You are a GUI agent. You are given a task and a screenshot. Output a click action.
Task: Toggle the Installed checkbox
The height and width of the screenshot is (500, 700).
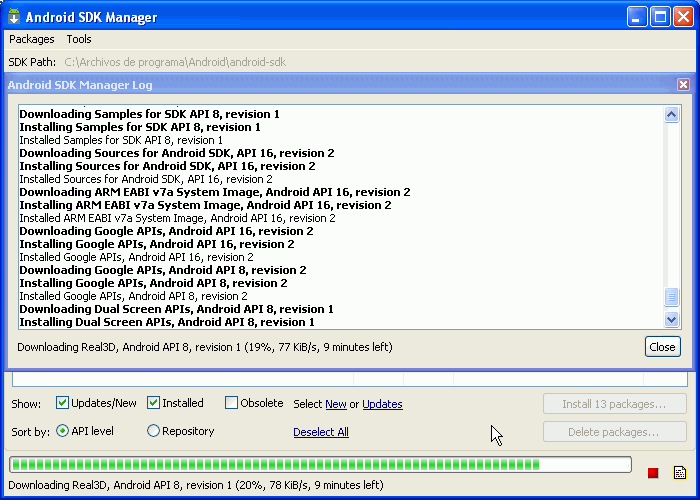[153, 403]
